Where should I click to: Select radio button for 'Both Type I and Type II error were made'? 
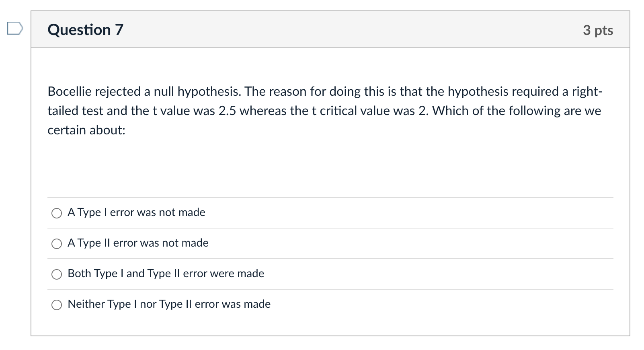(57, 274)
